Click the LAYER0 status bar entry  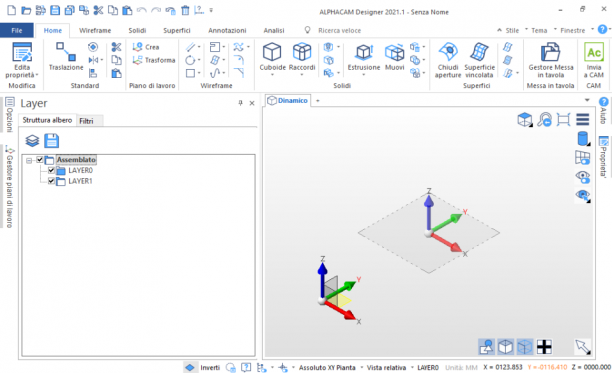point(428,368)
